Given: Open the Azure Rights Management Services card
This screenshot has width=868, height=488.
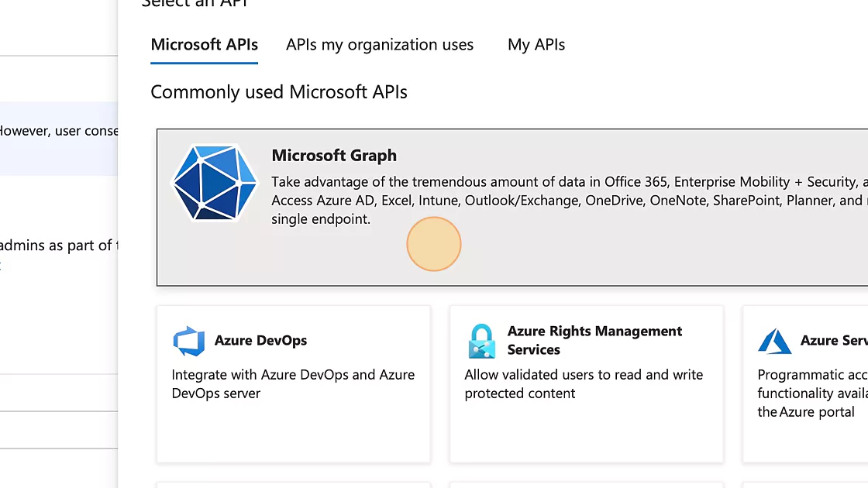Looking at the screenshot, I should click(x=586, y=383).
